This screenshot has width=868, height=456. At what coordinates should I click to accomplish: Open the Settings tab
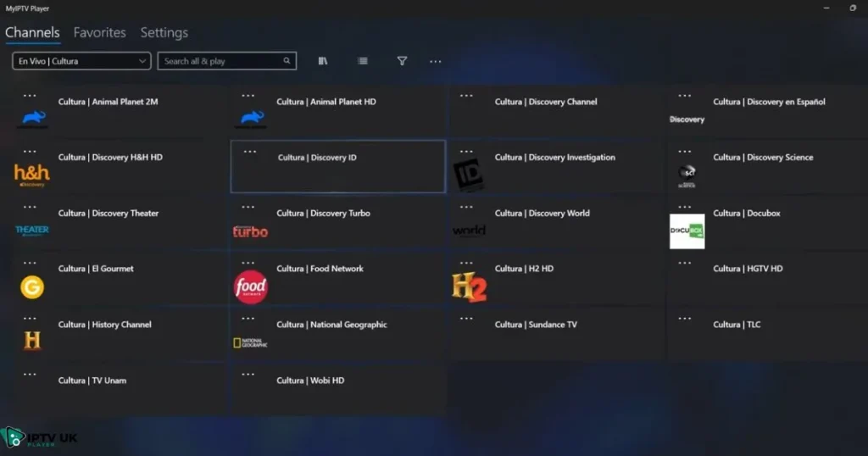coord(164,33)
